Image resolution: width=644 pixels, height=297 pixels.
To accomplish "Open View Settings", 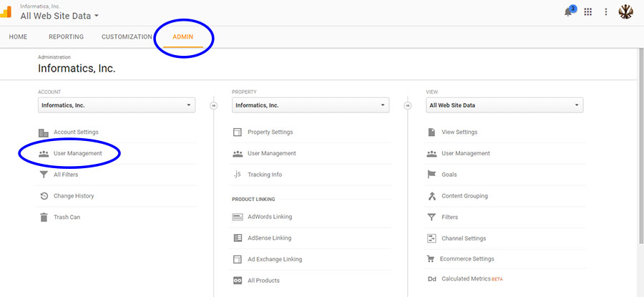I will coord(459,132).
